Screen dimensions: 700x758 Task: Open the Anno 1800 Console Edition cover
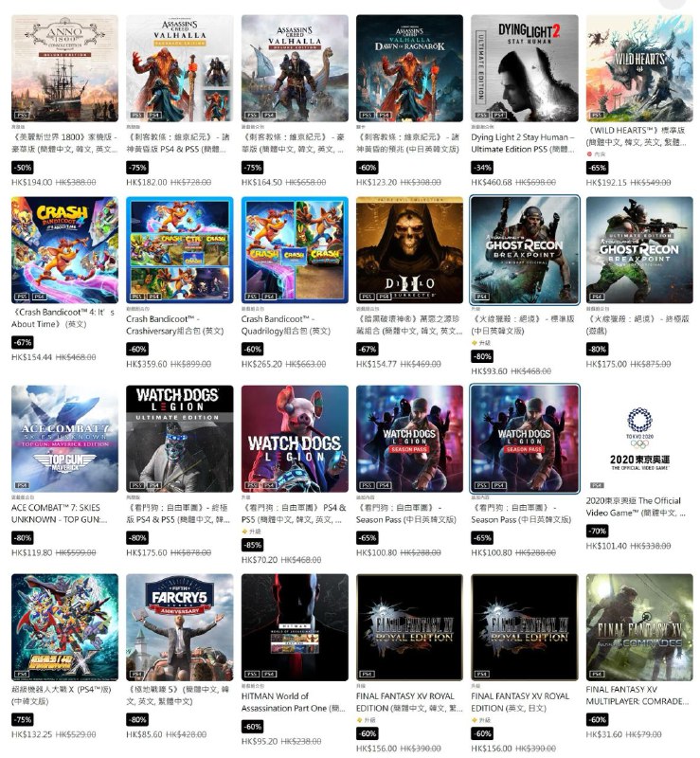click(64, 68)
